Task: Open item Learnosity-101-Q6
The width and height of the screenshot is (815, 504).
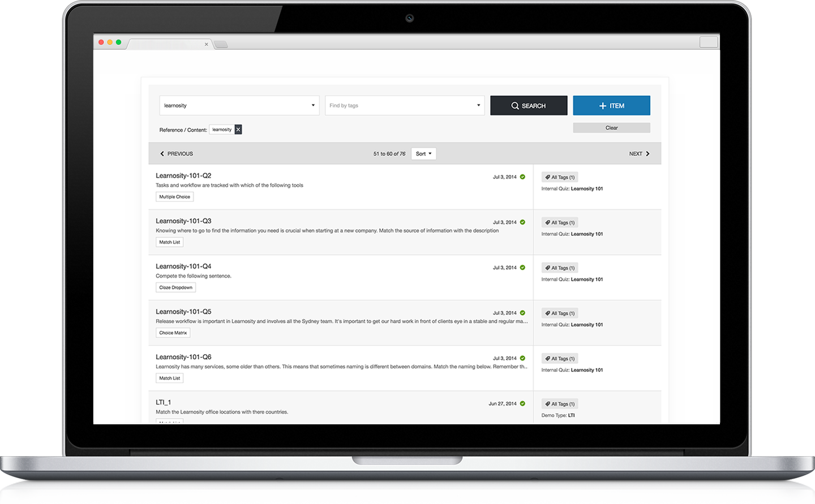Action: [x=183, y=357]
